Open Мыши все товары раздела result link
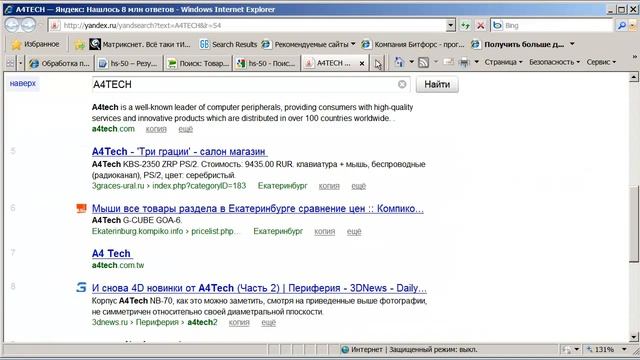Image resolution: width=640 pixels, height=360 pixels. click(x=258, y=209)
